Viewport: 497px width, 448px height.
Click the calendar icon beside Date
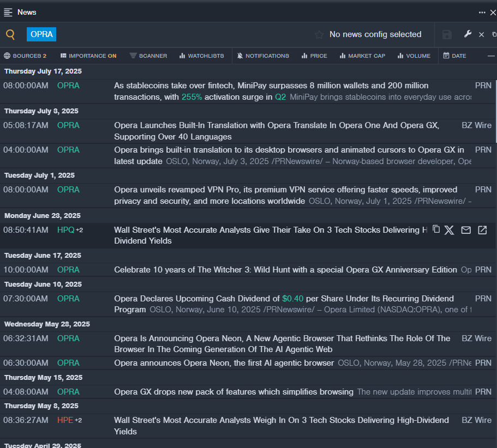coord(446,56)
